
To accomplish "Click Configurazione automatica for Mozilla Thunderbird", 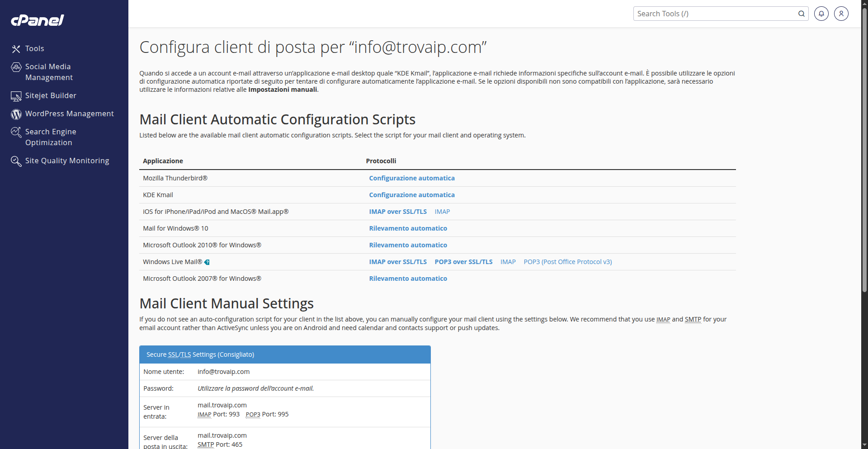I will pos(412,178).
